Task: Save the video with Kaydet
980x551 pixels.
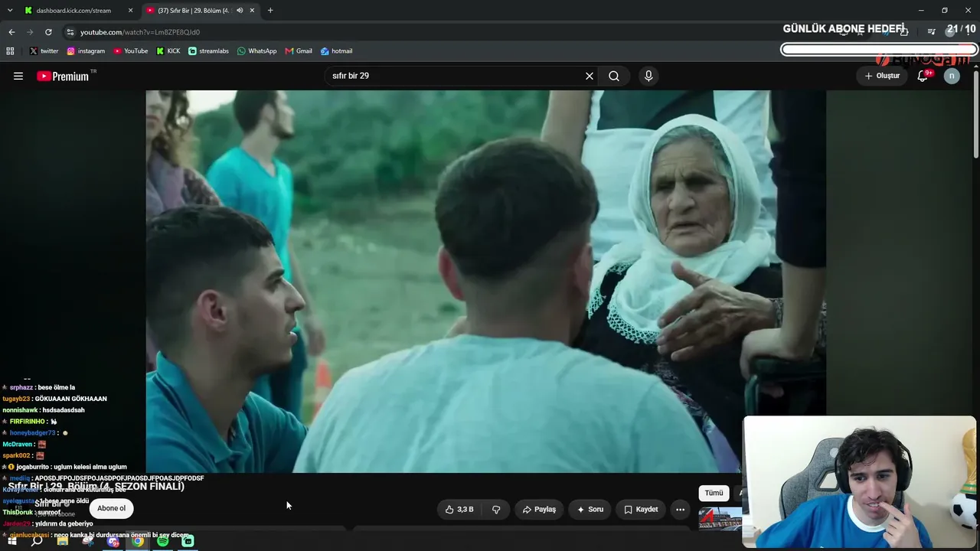Action: [x=642, y=509]
